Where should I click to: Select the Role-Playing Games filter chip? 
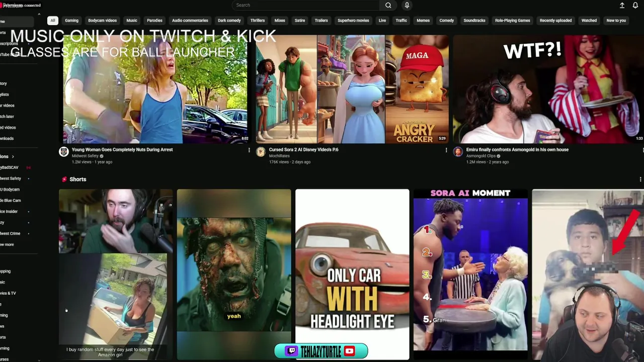tap(512, 21)
